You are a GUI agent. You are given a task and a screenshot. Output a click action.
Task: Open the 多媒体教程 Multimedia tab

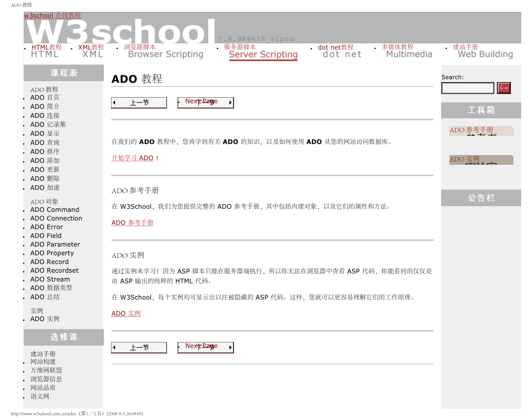click(x=409, y=51)
